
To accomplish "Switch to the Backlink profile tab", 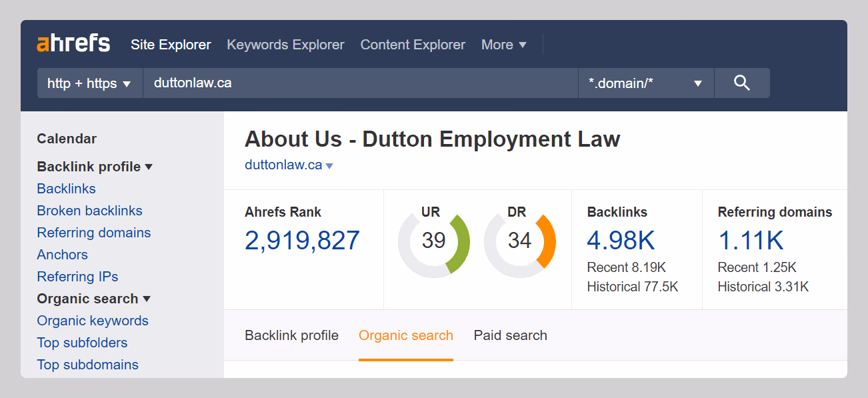I will 291,335.
